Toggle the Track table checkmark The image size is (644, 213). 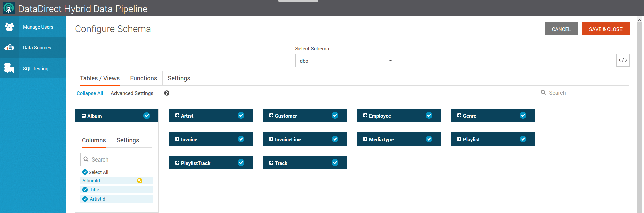335,163
